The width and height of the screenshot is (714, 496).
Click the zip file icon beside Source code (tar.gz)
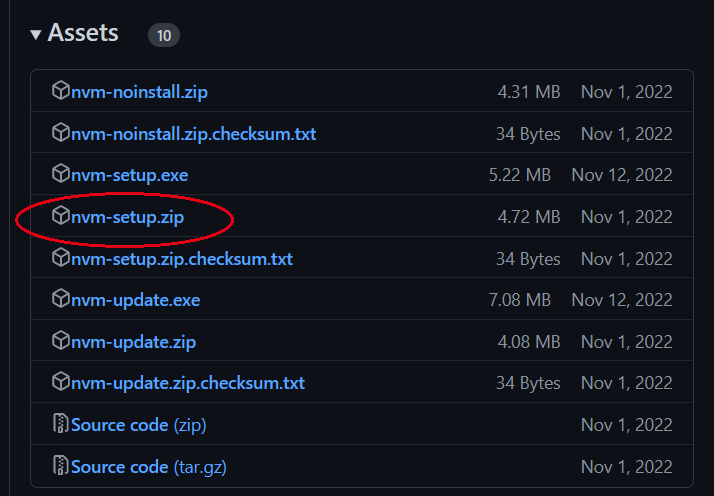[61, 467]
